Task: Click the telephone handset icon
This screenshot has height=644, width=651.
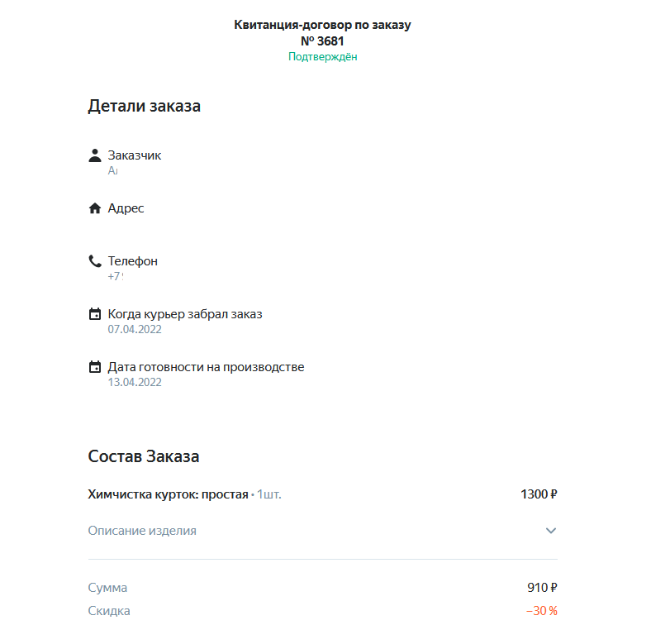Action: click(95, 261)
